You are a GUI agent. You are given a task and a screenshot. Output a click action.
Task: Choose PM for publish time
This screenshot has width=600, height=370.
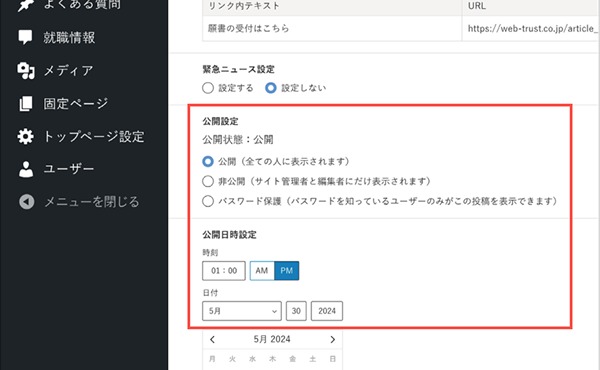coord(287,271)
